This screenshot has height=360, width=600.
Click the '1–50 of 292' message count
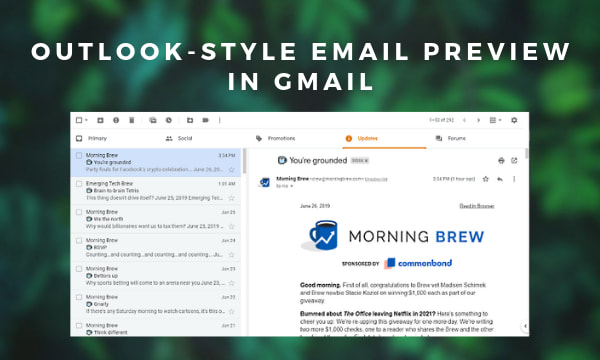(442, 120)
